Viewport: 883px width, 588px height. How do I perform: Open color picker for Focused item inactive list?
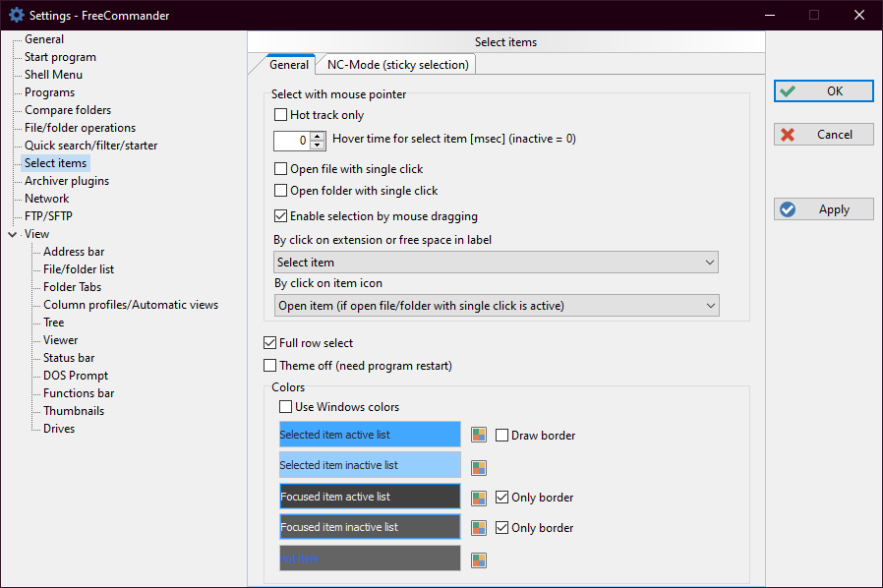point(479,529)
